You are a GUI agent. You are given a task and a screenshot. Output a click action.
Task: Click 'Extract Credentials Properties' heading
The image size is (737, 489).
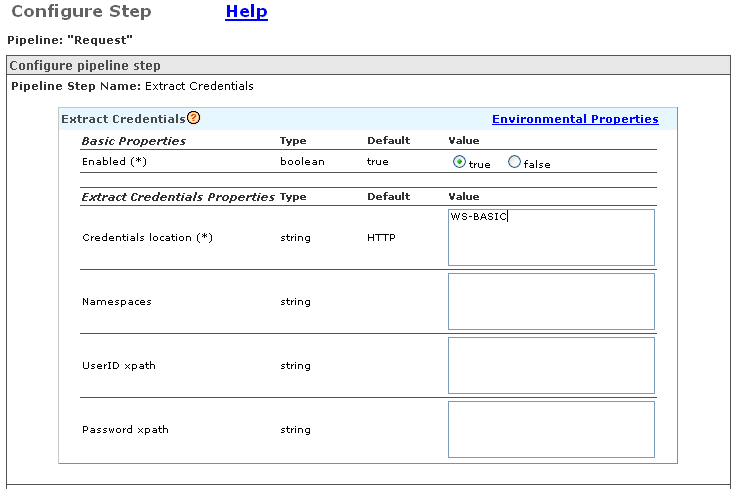coord(178,197)
